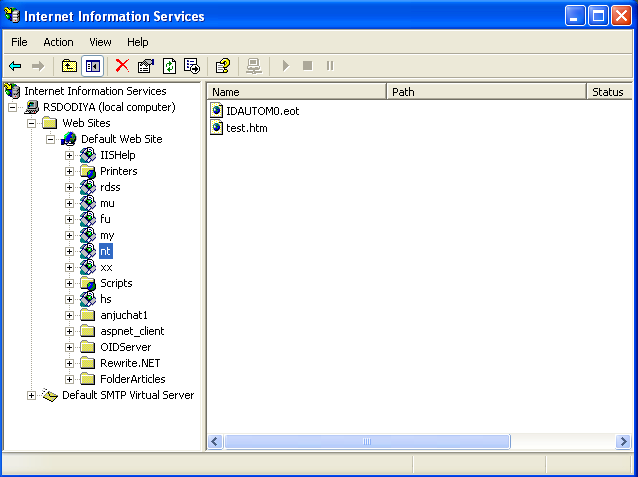The height and width of the screenshot is (477, 638).
Task: Select the Default Web Site globe icon
Action: click(x=68, y=139)
